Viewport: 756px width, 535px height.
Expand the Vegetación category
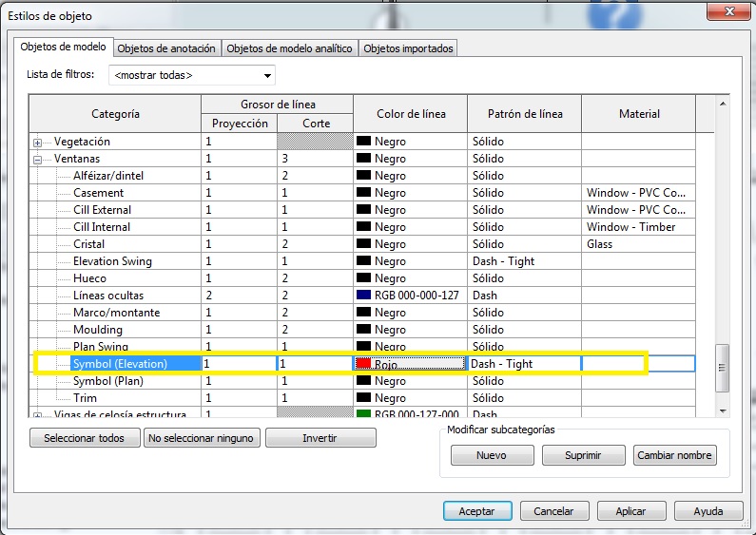pyautogui.click(x=39, y=142)
